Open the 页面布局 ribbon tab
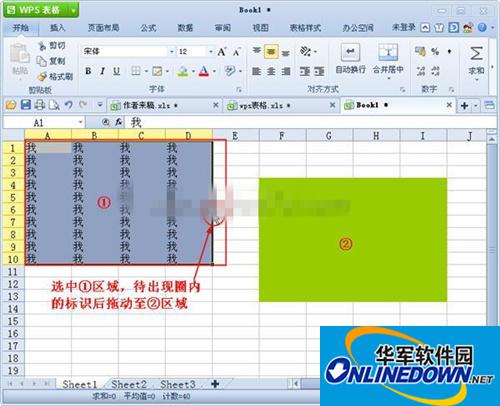Screen dimensions: 500x406 tap(103, 28)
